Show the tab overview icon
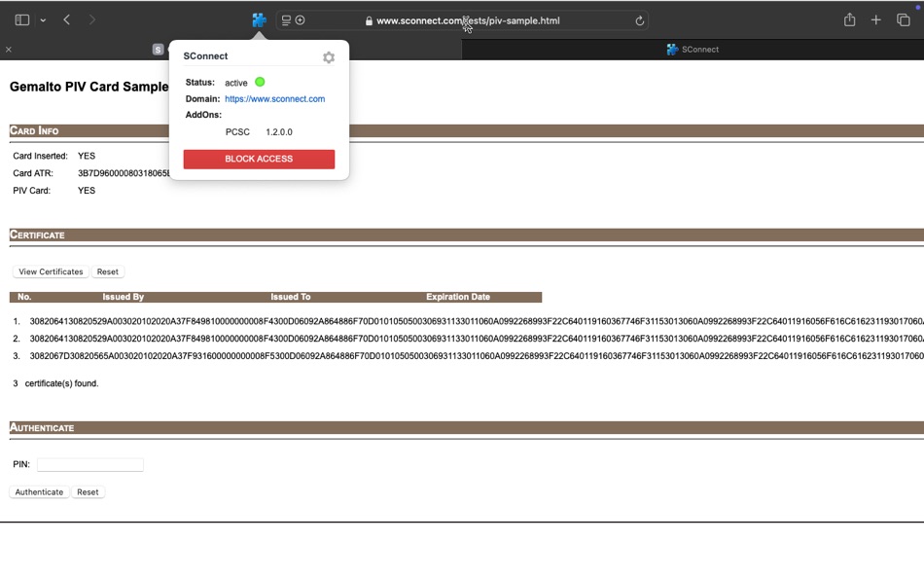 tap(903, 20)
